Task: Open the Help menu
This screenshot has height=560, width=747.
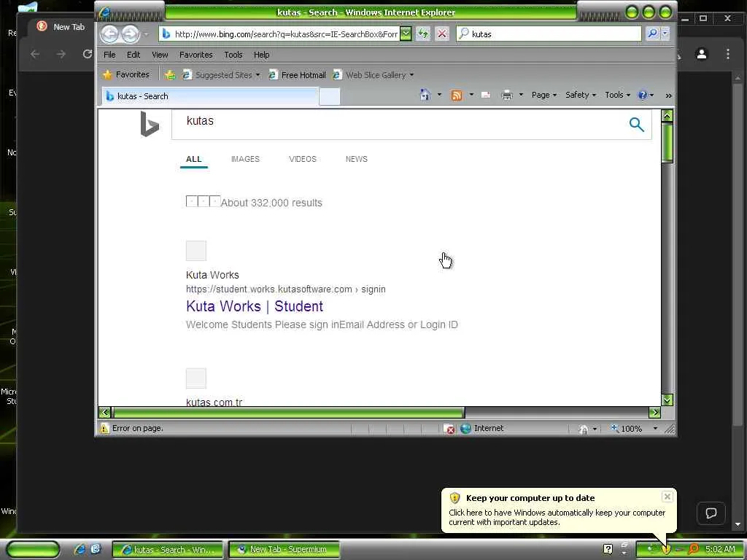Action: [x=262, y=55]
